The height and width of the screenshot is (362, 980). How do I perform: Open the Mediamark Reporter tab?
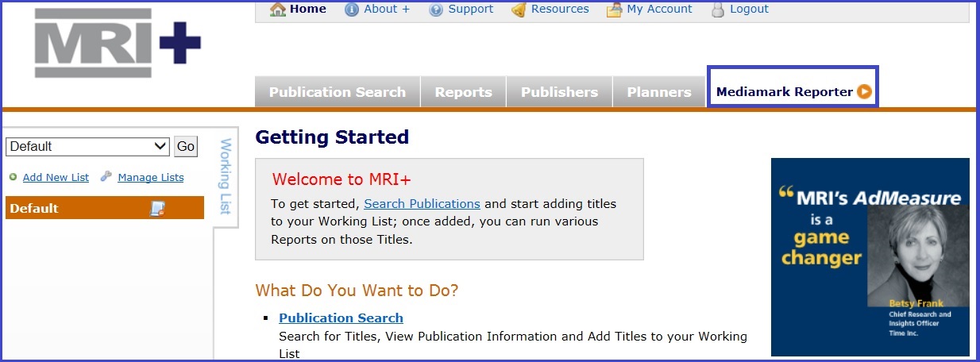[793, 92]
